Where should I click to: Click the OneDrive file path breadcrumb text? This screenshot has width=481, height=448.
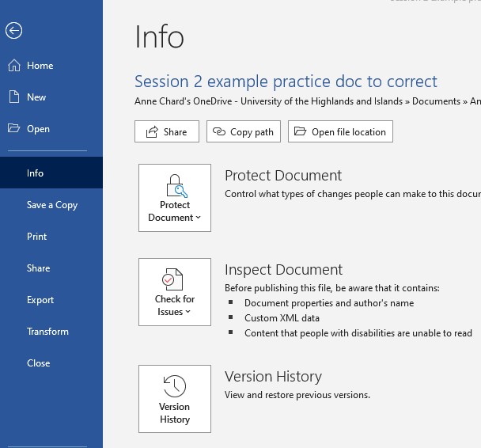point(308,101)
